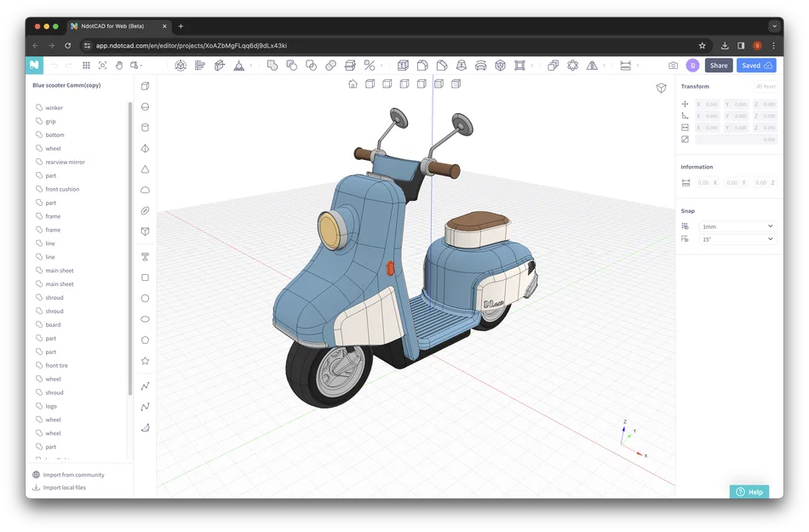
Task: Add a torus primitive
Action: point(146,210)
